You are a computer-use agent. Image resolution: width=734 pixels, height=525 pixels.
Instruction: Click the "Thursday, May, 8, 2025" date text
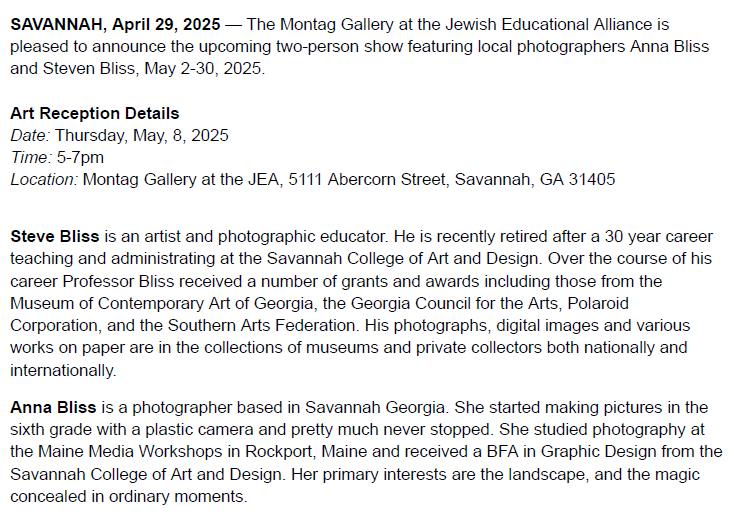pyautogui.click(x=142, y=136)
